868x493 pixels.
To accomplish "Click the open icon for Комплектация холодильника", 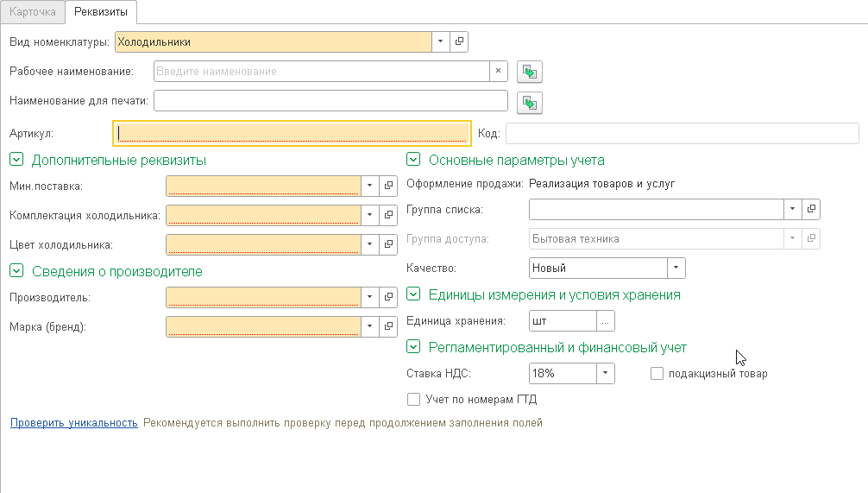I will click(x=387, y=215).
